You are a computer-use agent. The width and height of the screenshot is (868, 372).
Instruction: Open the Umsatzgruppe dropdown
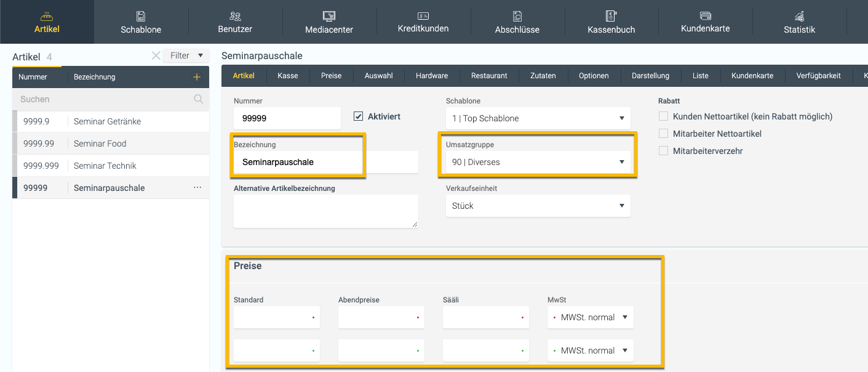coord(538,162)
